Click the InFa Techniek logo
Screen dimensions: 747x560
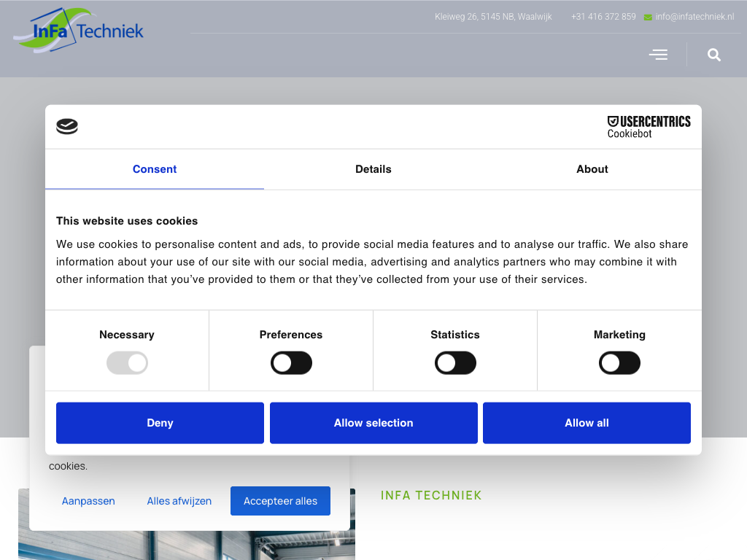pos(78,30)
